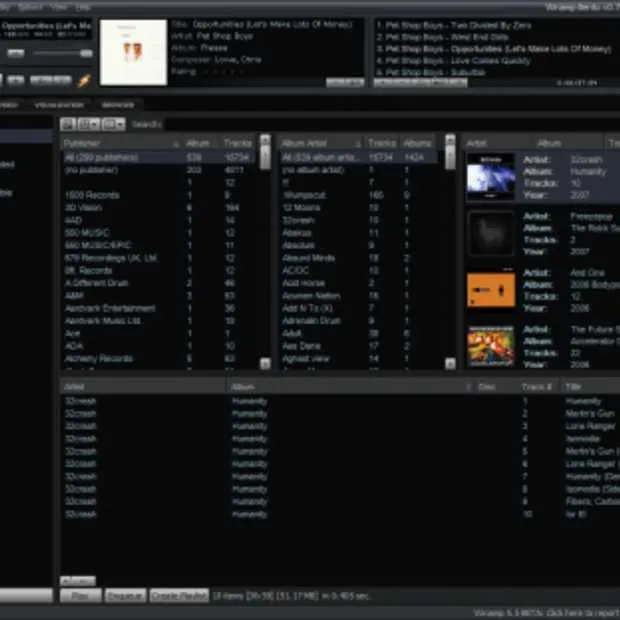Screen dimensions: 620x620
Task: Click the Publisher list scroll-down arrow
Action: pyautogui.click(x=266, y=363)
